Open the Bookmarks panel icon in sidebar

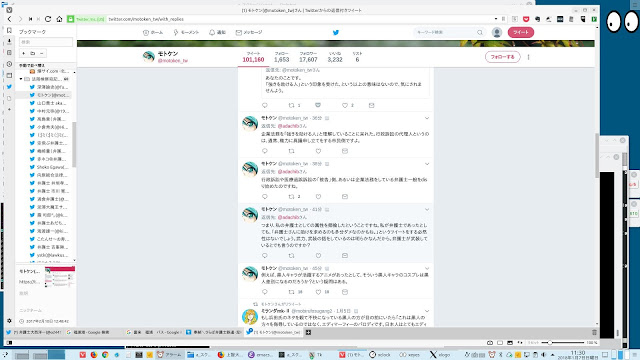tap(9, 31)
